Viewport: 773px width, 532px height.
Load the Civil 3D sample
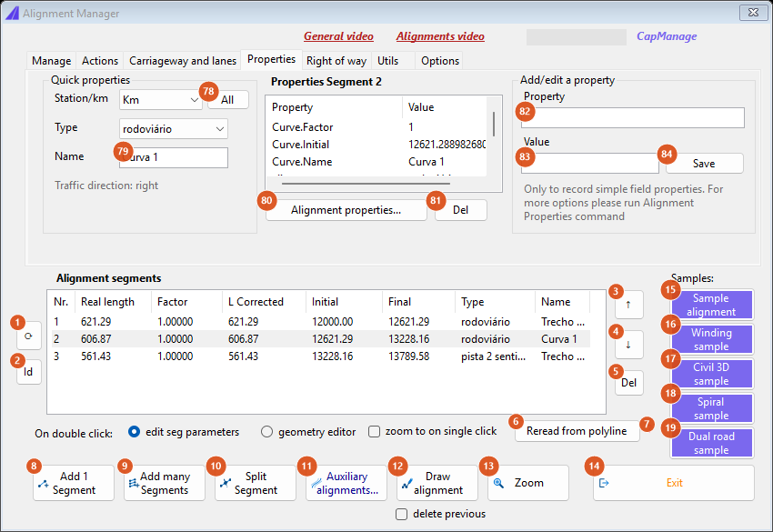point(711,374)
